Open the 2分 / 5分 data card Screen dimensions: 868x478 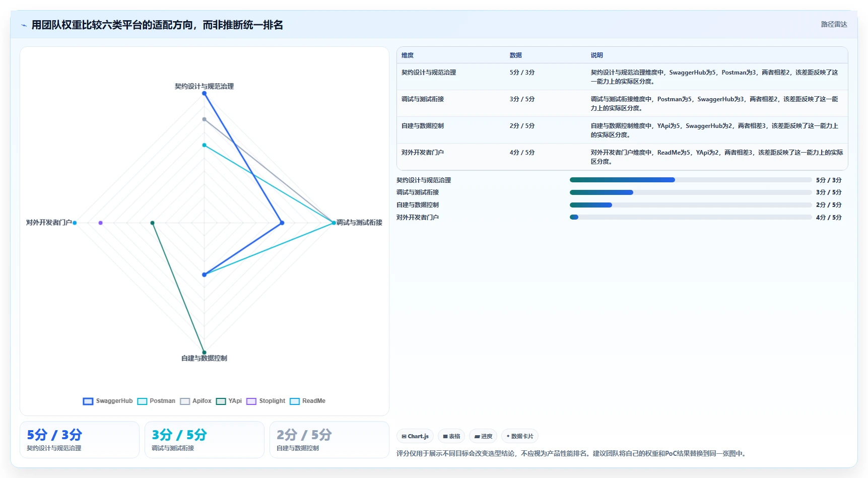click(329, 440)
